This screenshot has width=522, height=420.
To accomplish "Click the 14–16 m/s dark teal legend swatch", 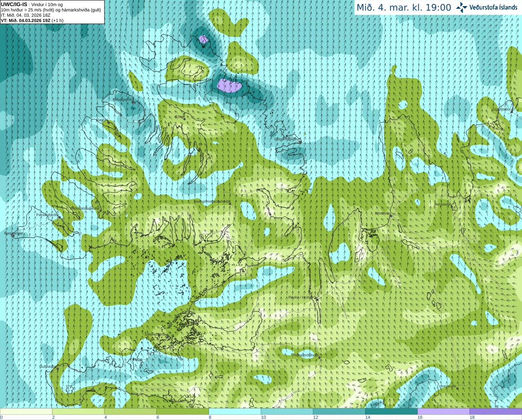I will (391, 411).
